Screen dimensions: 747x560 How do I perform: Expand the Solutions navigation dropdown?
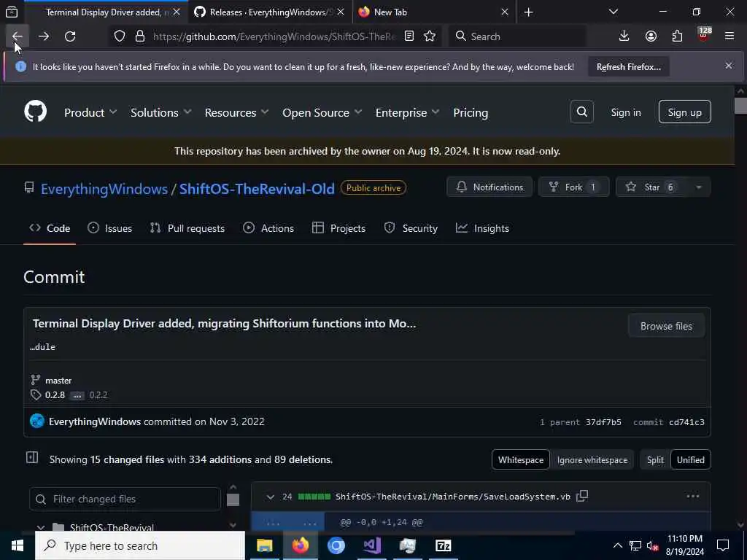(x=161, y=112)
